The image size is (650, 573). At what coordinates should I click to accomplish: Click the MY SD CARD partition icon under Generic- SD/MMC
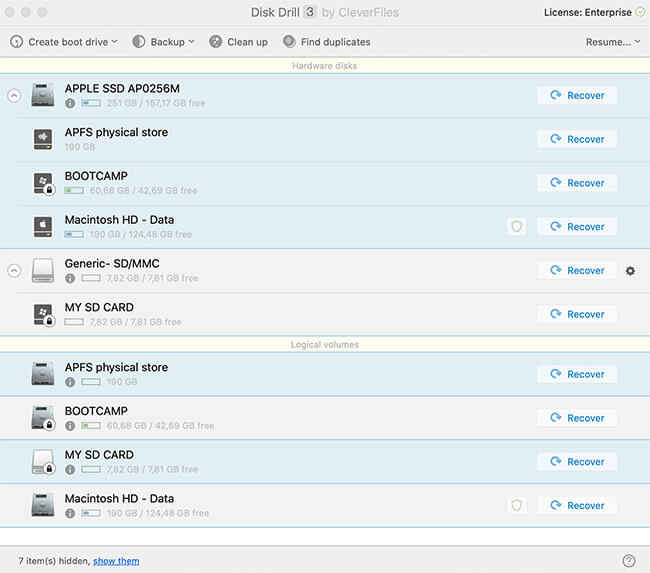click(44, 315)
